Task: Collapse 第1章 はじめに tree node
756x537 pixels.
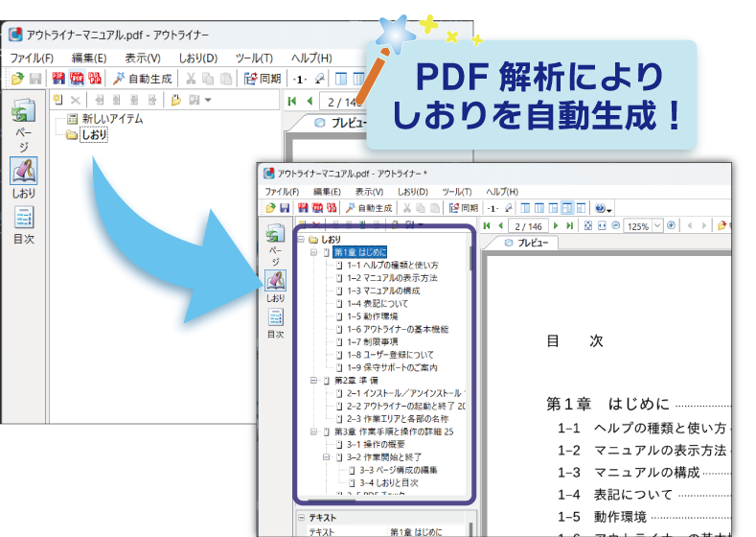Action: (314, 252)
